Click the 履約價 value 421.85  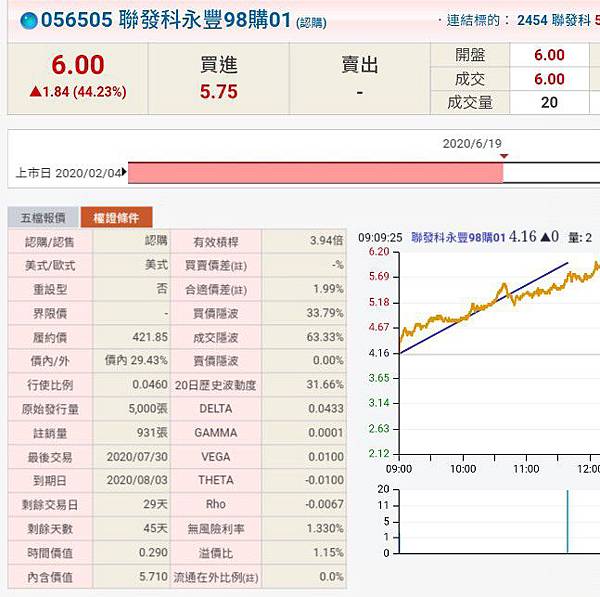pyautogui.click(x=150, y=337)
